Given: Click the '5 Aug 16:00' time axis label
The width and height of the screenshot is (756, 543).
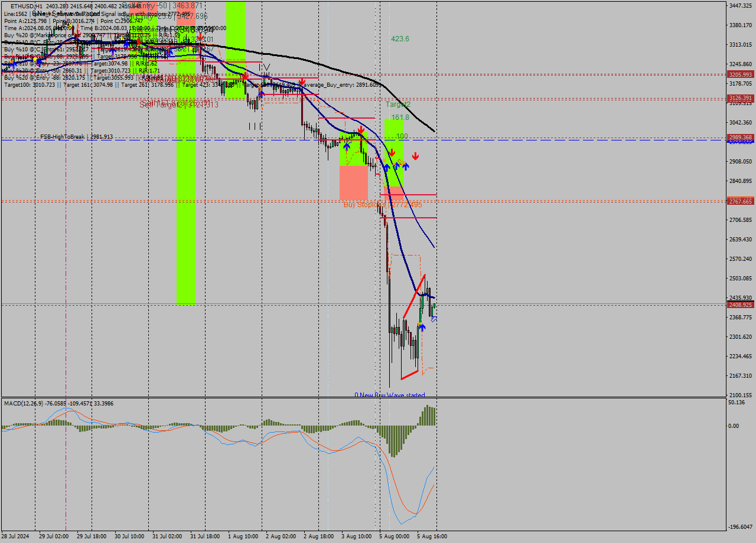Looking at the screenshot, I should pos(432,537).
